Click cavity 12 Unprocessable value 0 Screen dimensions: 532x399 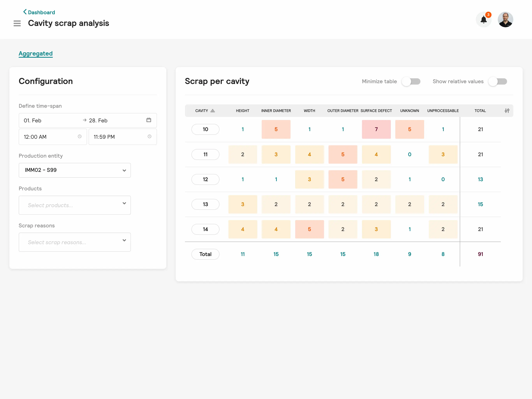point(443,179)
